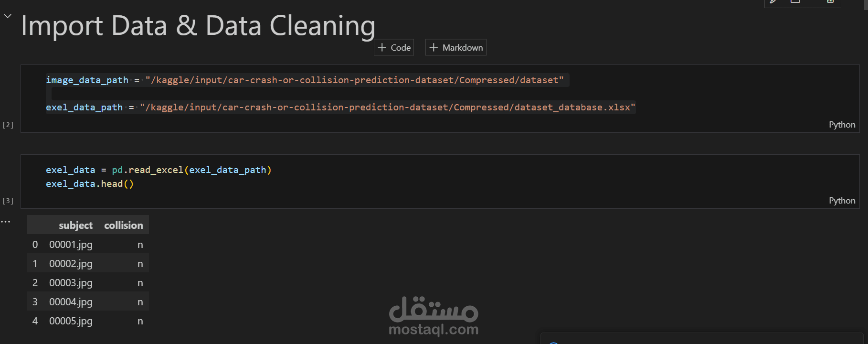The height and width of the screenshot is (344, 868).
Task: Collapse the Import Data & Data Cleaning section
Action: click(8, 16)
